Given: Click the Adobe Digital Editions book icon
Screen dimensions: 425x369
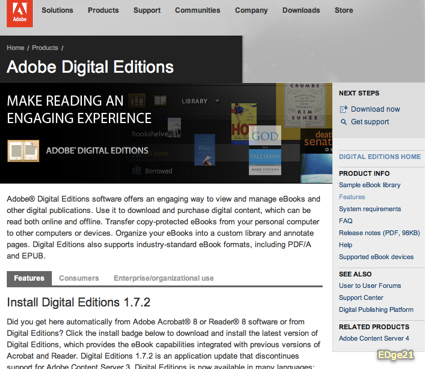Looking at the screenshot, I should pyautogui.click(x=23, y=151).
